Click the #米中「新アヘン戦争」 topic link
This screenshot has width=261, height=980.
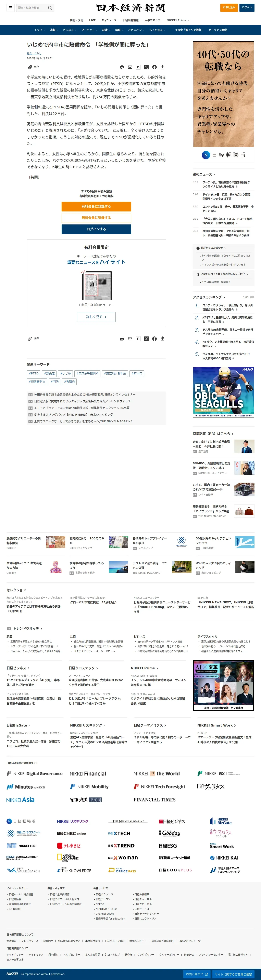pos(189,30)
